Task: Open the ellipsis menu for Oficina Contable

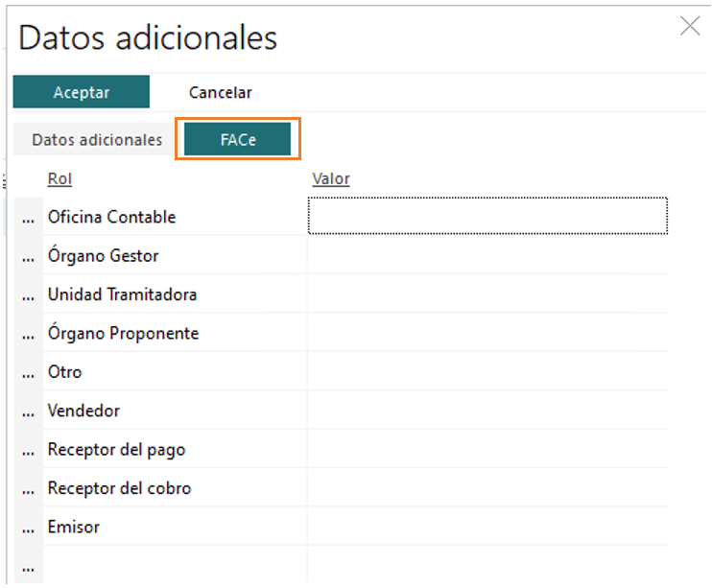Action: click(x=28, y=218)
